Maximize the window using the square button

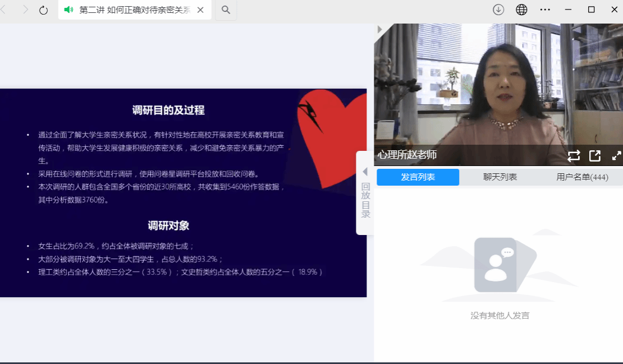591,10
